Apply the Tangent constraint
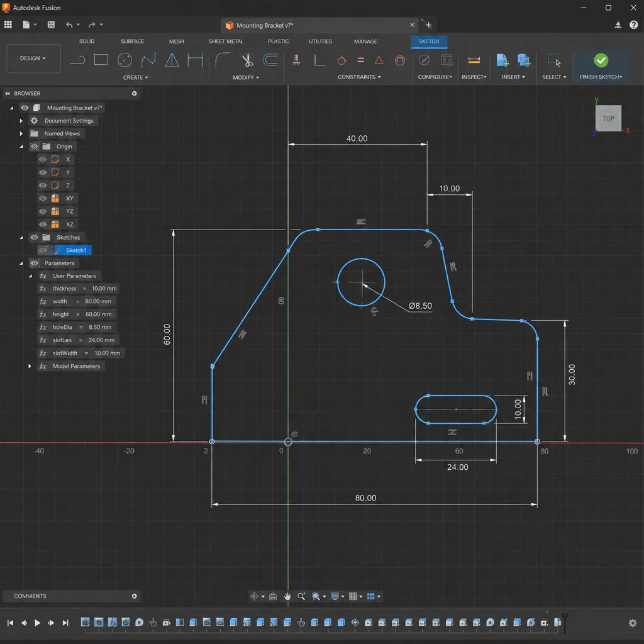Image resolution: width=644 pixels, height=644 pixels. [x=341, y=60]
